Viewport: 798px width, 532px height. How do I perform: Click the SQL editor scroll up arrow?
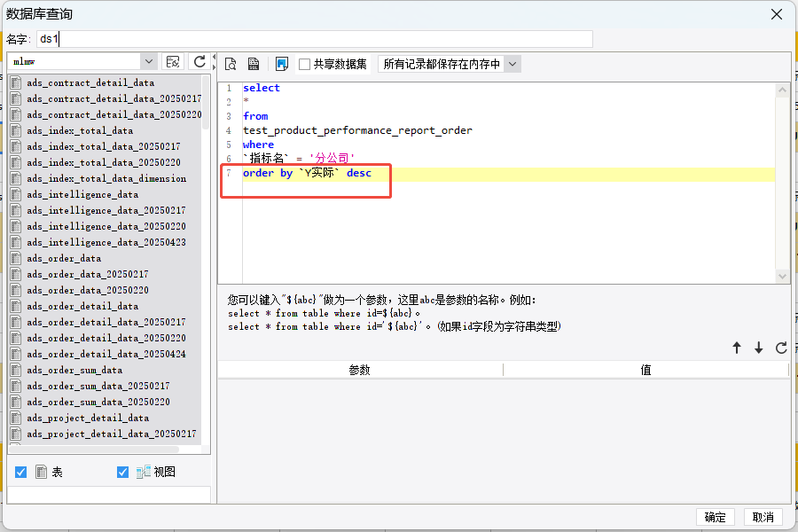[782, 90]
